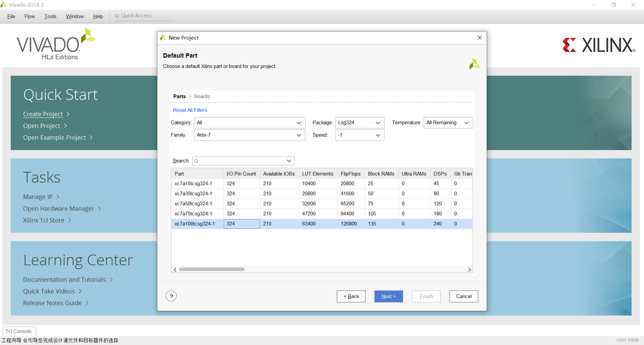Open the Help menu
Image resolution: width=644 pixels, height=345 pixels.
click(x=98, y=16)
